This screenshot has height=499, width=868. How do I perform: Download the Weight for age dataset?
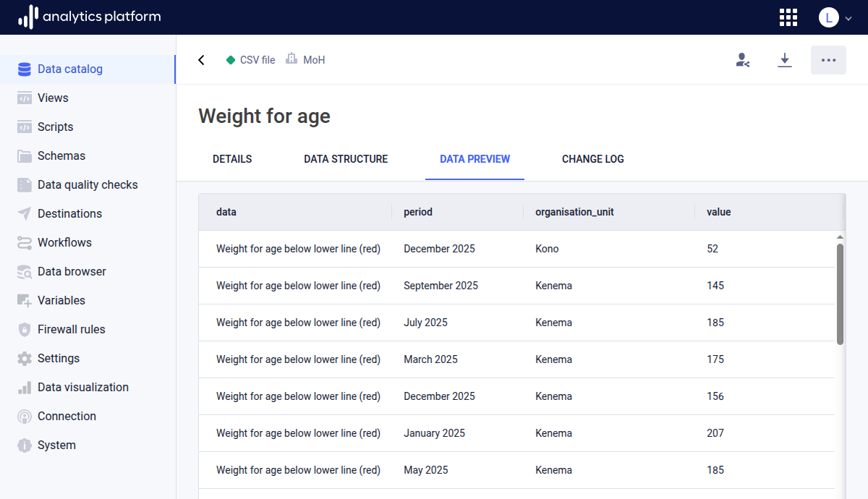pos(785,60)
